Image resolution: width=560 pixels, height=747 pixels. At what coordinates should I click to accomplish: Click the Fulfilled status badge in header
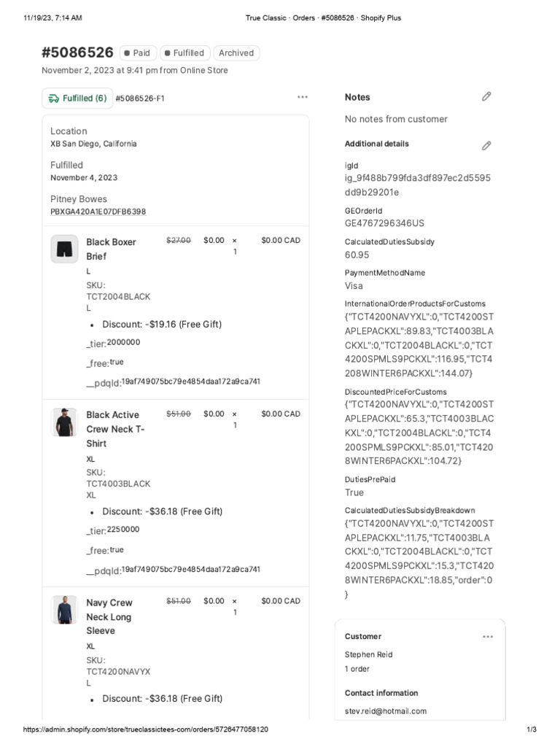pos(184,53)
